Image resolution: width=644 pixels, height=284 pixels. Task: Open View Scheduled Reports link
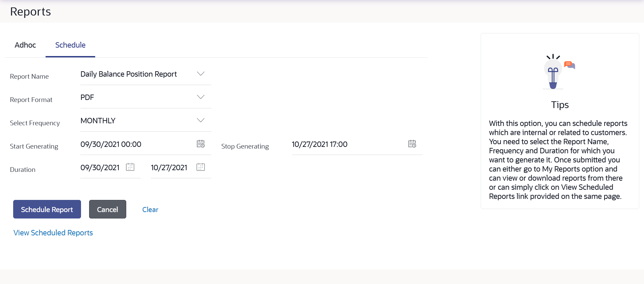coord(53,233)
